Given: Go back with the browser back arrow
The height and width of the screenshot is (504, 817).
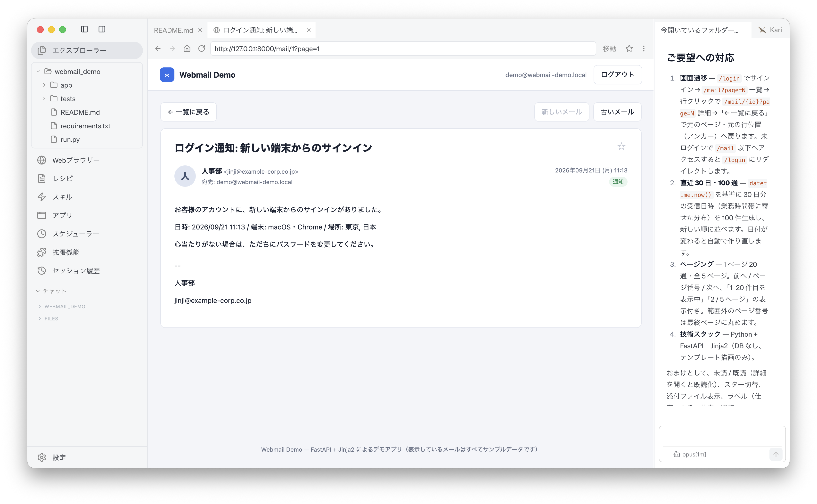Looking at the screenshot, I should pos(158,49).
